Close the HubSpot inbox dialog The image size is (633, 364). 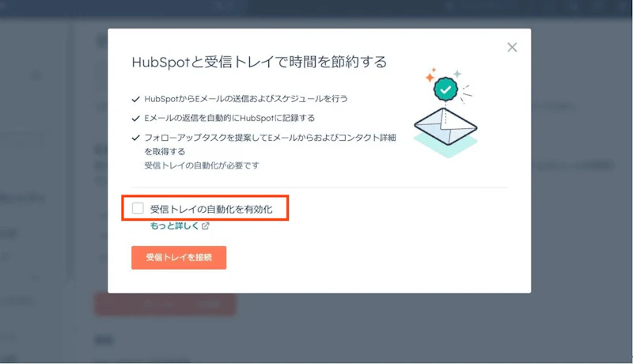(512, 47)
